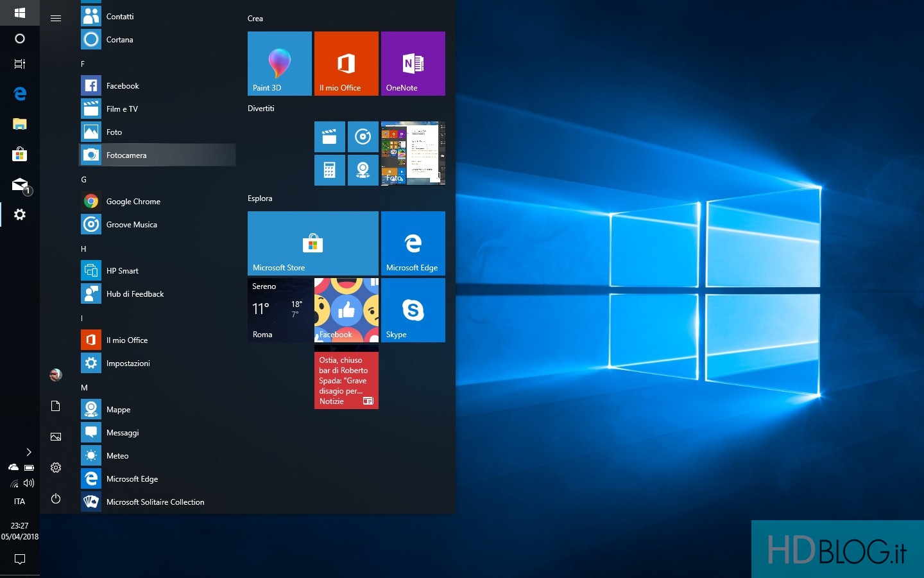
Task: Open Microsoft Store from the taskbar
Action: 20,154
